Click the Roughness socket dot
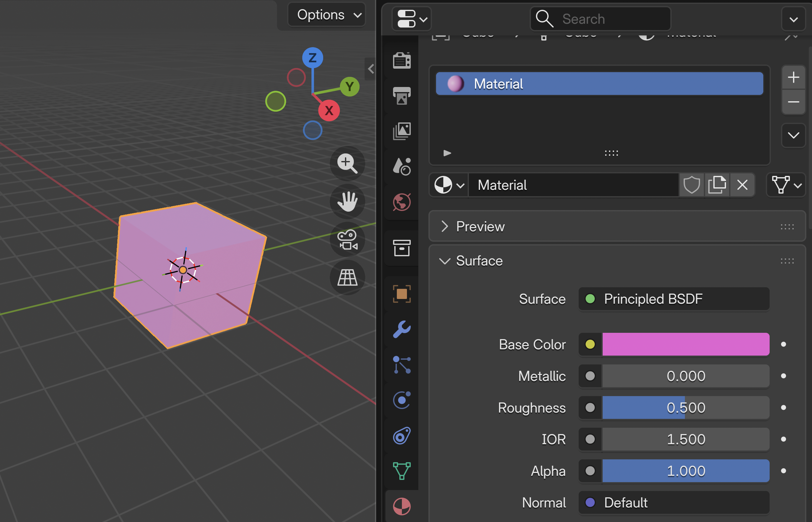The width and height of the screenshot is (812, 522). point(590,407)
